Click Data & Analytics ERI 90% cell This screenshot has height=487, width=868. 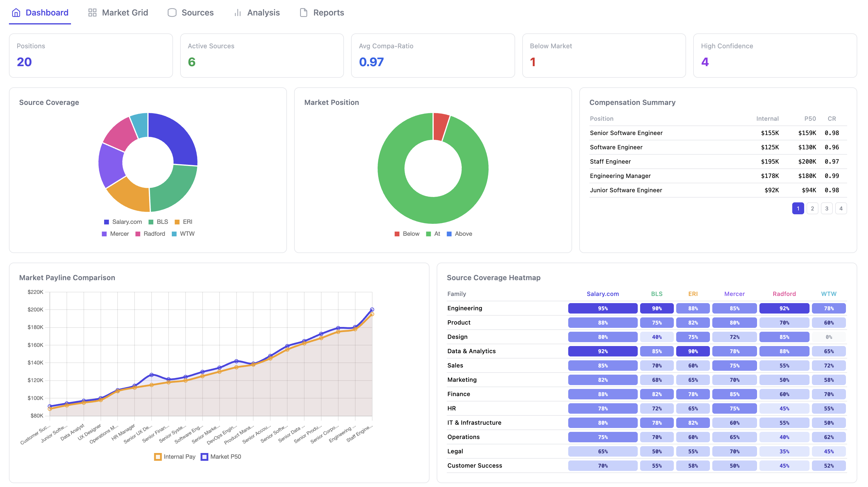click(693, 351)
